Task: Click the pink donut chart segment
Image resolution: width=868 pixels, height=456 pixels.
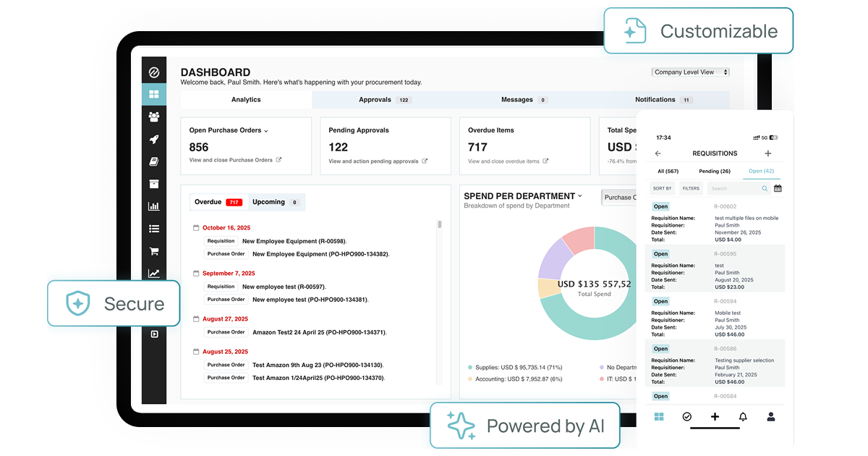Action: (x=580, y=239)
